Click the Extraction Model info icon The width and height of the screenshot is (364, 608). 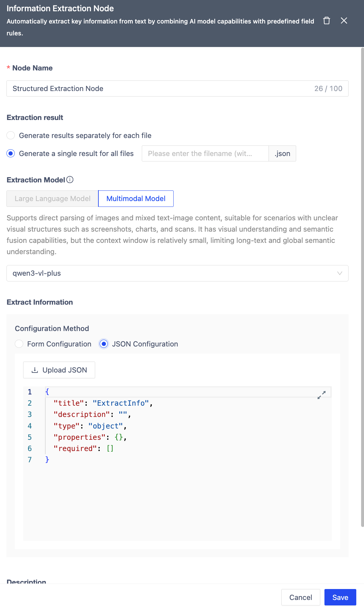coord(70,180)
